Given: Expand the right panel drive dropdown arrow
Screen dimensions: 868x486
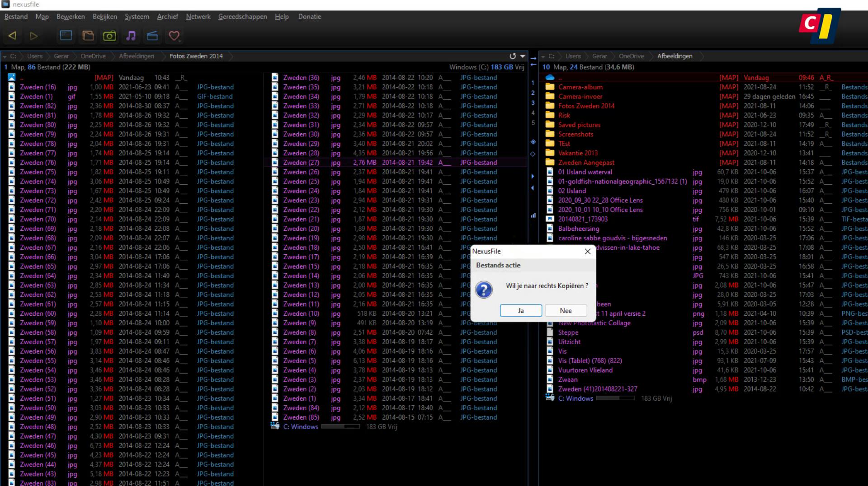Looking at the screenshot, I should point(543,56).
